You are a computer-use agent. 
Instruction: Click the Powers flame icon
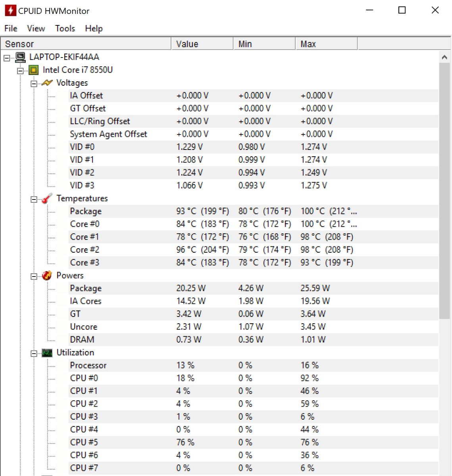(x=47, y=276)
